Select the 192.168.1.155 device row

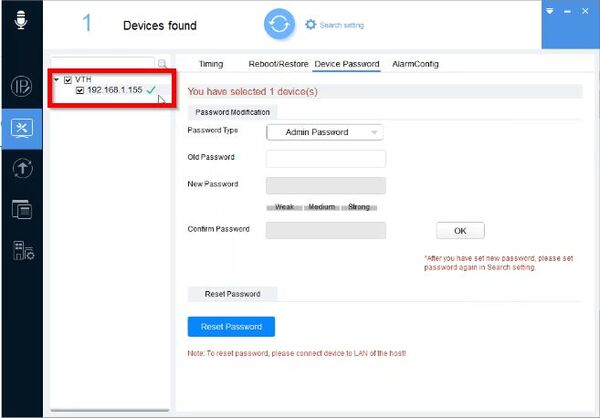(115, 90)
